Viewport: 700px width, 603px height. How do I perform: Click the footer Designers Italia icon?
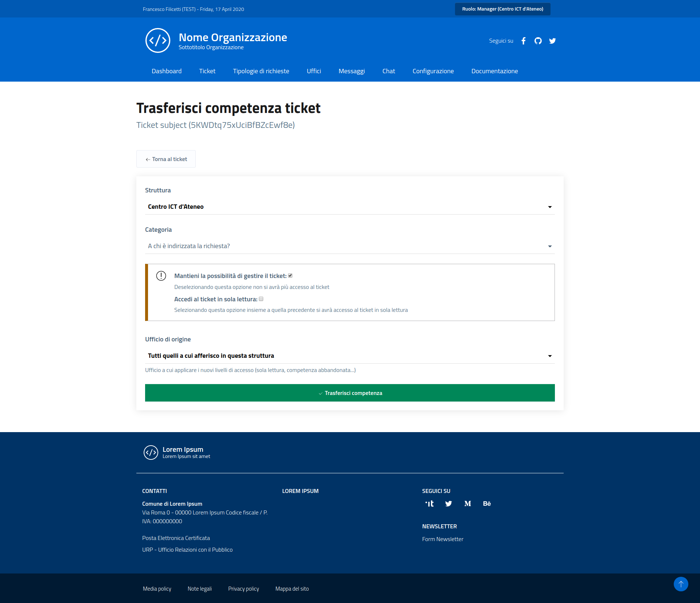point(429,504)
